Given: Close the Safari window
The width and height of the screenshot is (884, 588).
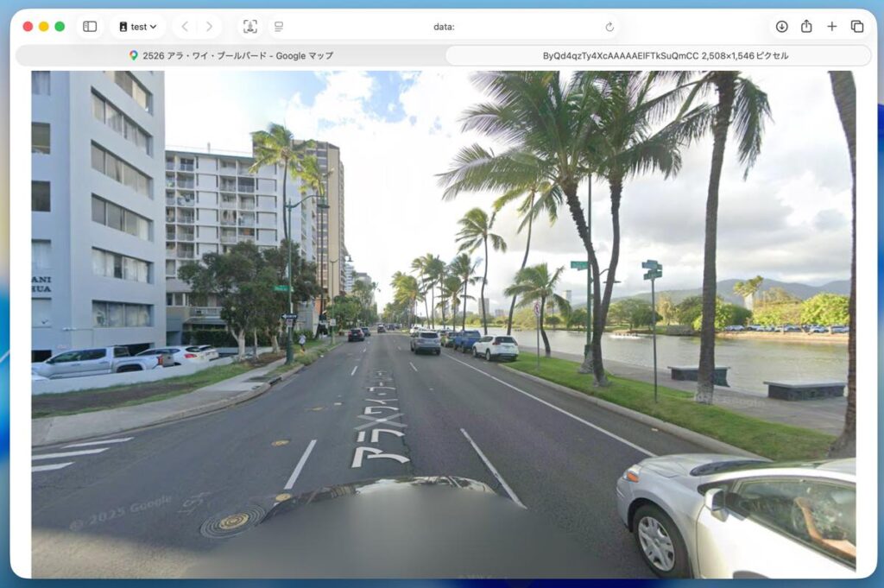Looking at the screenshot, I should pyautogui.click(x=28, y=27).
